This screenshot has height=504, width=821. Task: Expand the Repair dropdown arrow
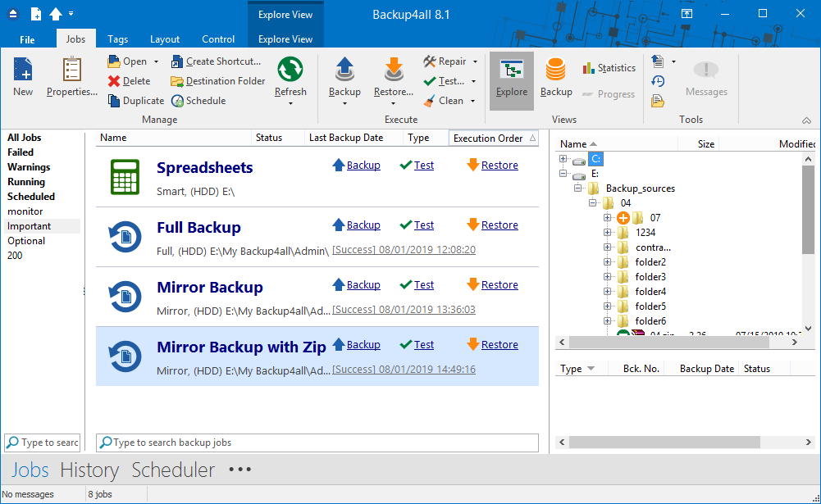[475, 61]
